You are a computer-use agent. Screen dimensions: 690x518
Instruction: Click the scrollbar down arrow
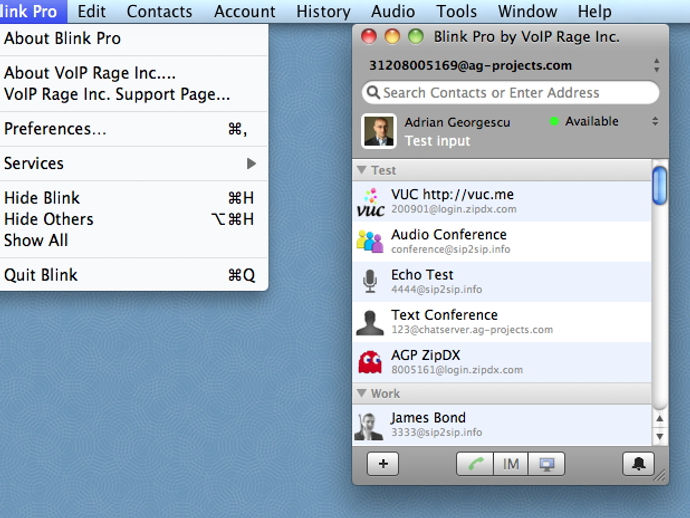pos(659,437)
